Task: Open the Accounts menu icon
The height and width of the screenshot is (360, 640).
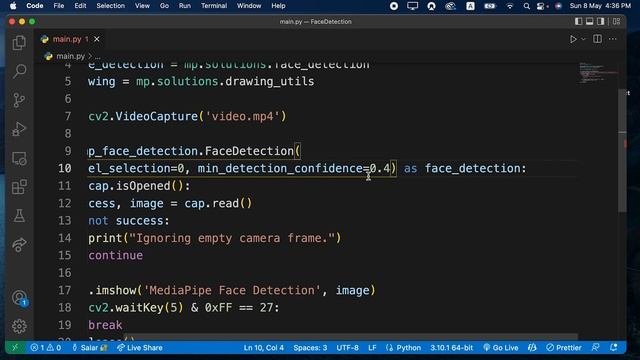Action: [19, 298]
